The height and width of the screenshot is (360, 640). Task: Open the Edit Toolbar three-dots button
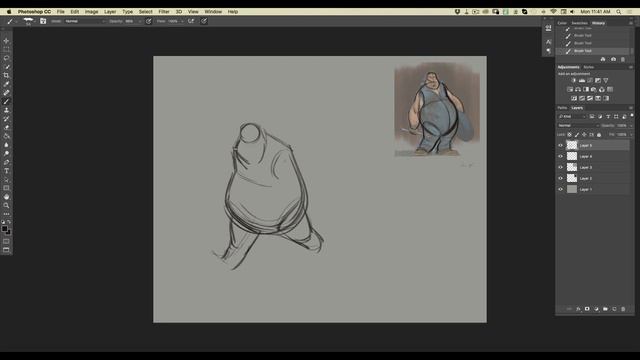6,214
